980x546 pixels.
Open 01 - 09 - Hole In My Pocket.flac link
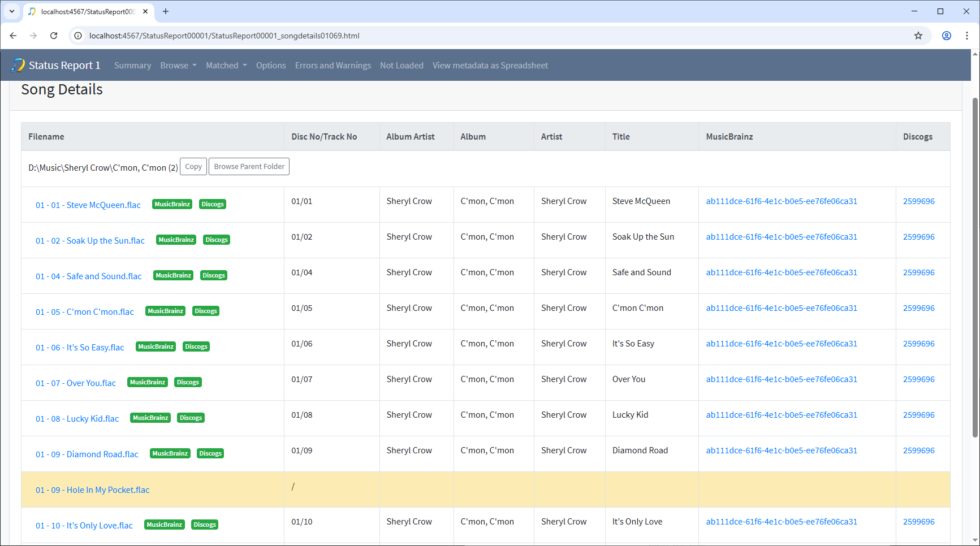(x=93, y=490)
